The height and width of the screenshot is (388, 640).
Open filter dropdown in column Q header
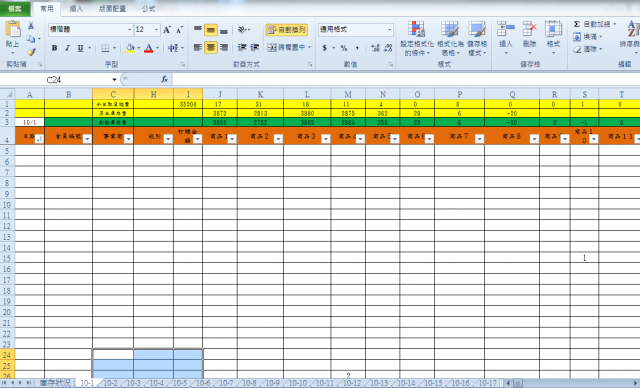(x=534, y=139)
